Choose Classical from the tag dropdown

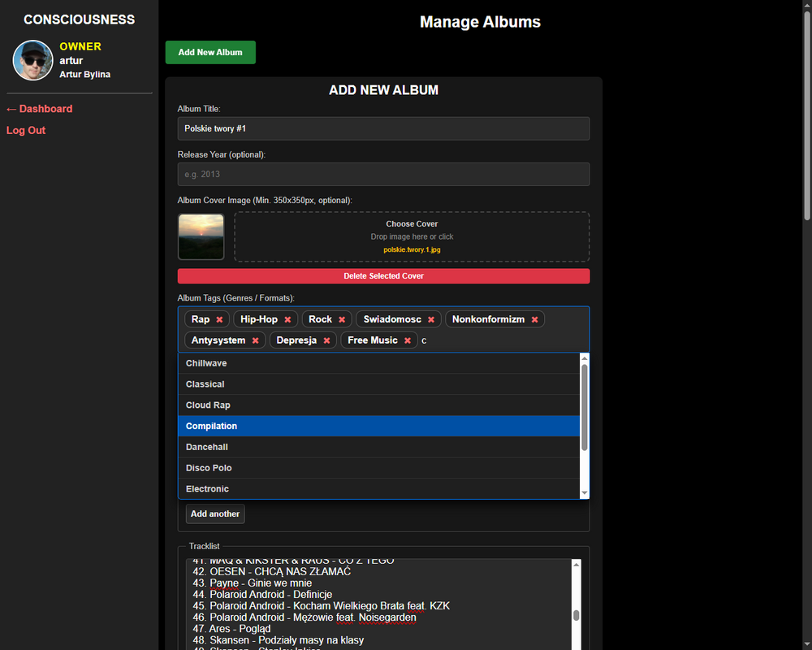click(379, 384)
